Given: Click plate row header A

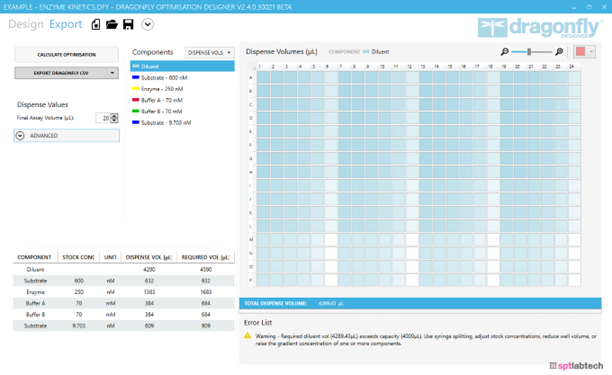Looking at the screenshot, I should (252, 77).
